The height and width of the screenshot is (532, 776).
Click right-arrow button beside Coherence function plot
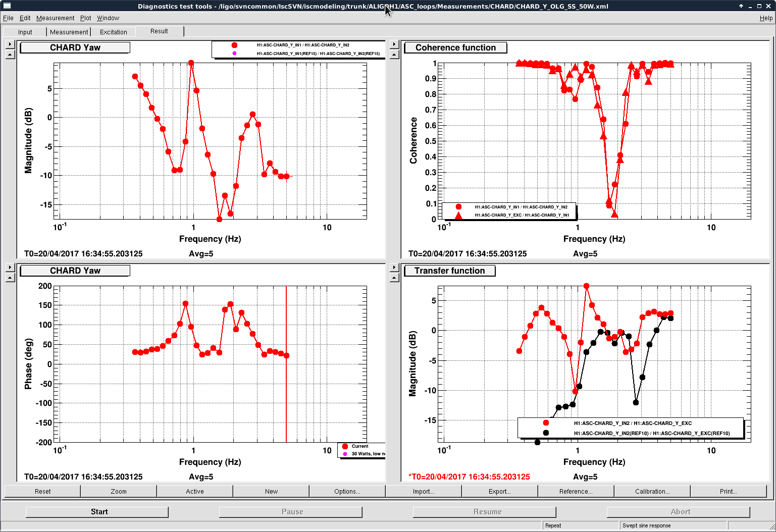pos(394,44)
